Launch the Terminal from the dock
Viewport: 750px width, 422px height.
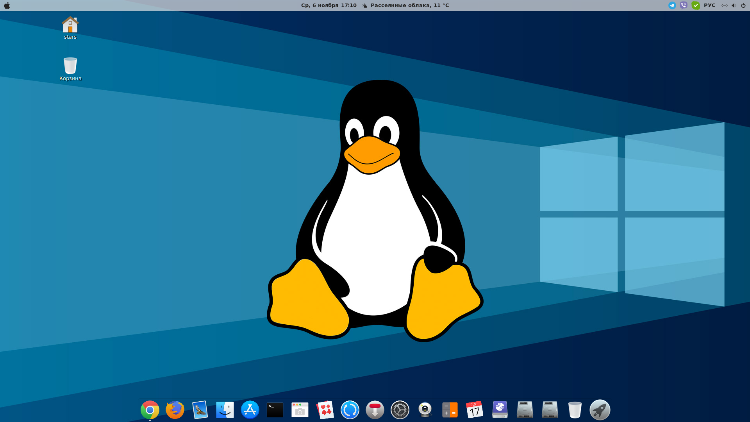(x=275, y=409)
